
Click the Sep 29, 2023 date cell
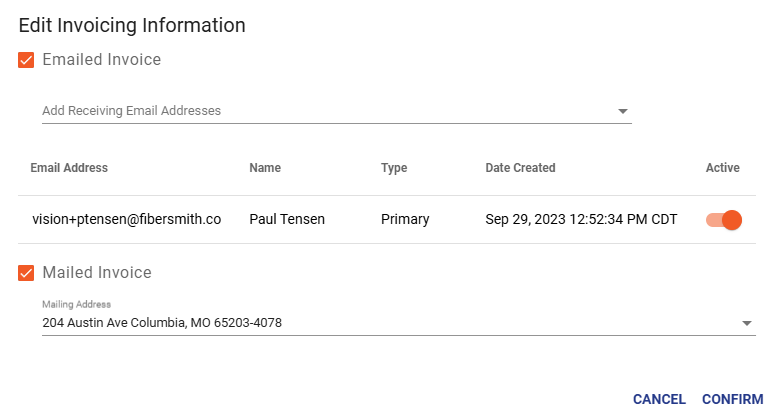[x=581, y=219]
